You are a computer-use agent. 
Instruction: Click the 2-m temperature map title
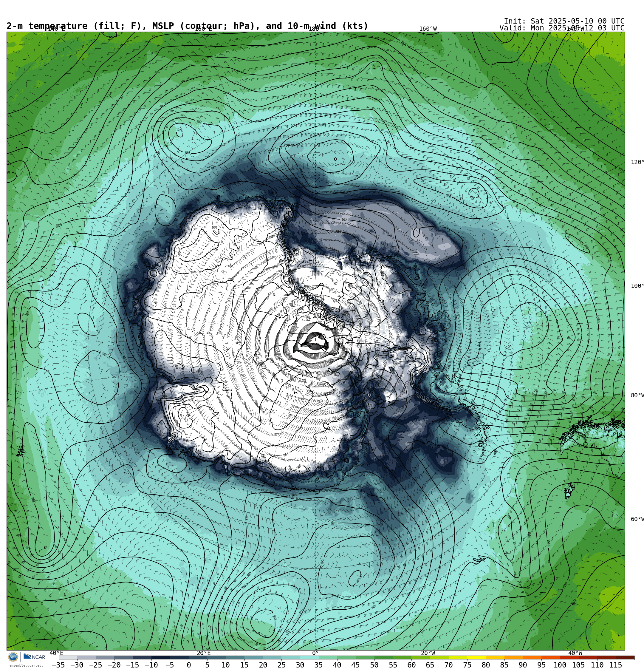click(x=187, y=26)
